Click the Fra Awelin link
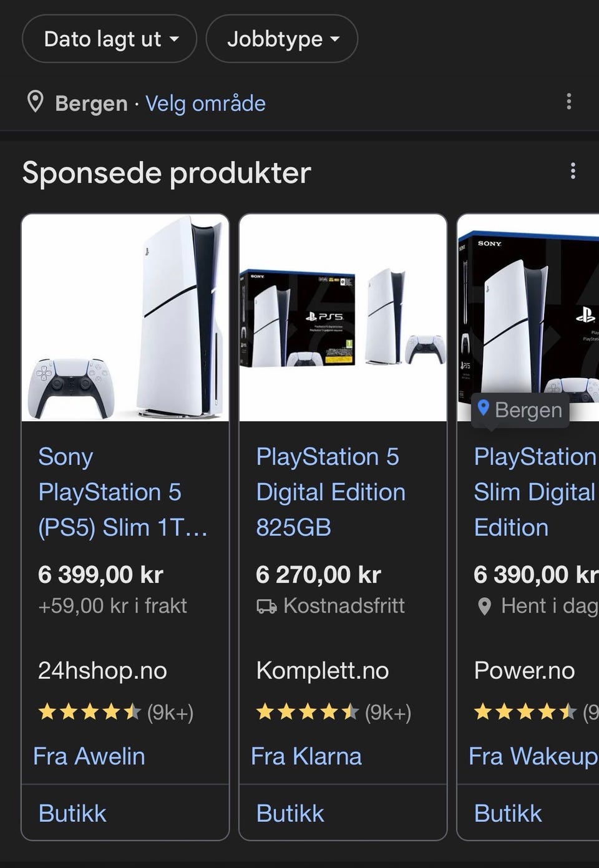 [89, 756]
